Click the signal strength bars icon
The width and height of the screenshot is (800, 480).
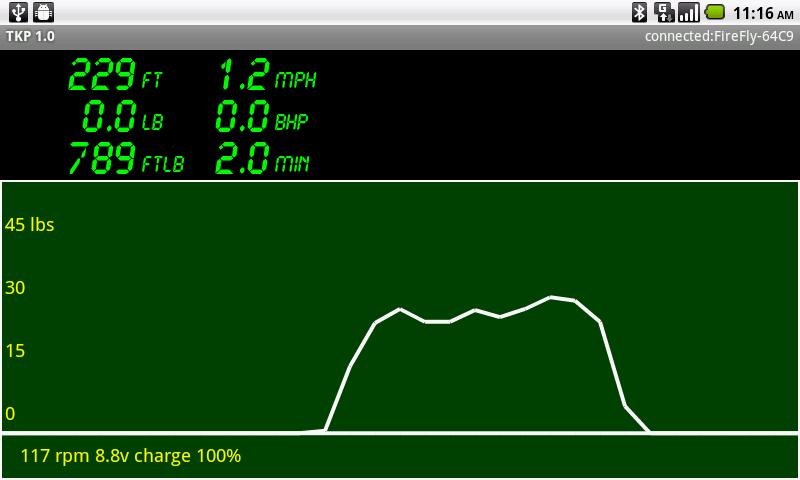click(688, 12)
